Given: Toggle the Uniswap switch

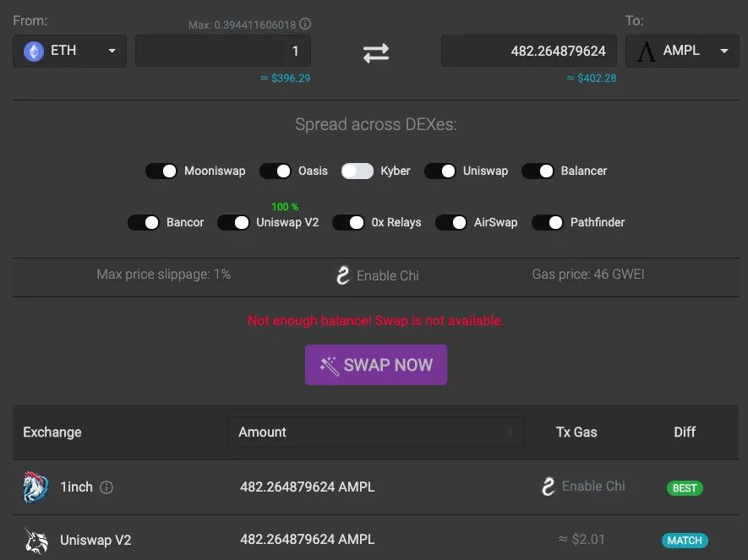Looking at the screenshot, I should [x=440, y=171].
